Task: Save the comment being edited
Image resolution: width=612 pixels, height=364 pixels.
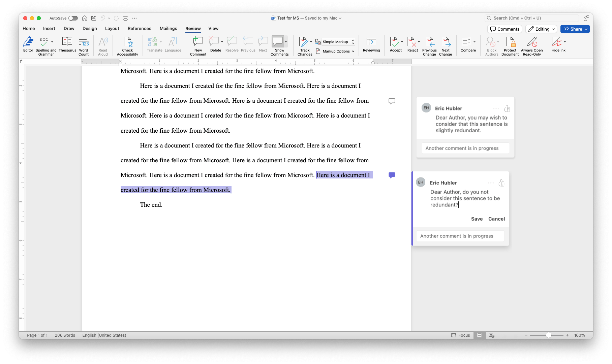Action: point(477,219)
